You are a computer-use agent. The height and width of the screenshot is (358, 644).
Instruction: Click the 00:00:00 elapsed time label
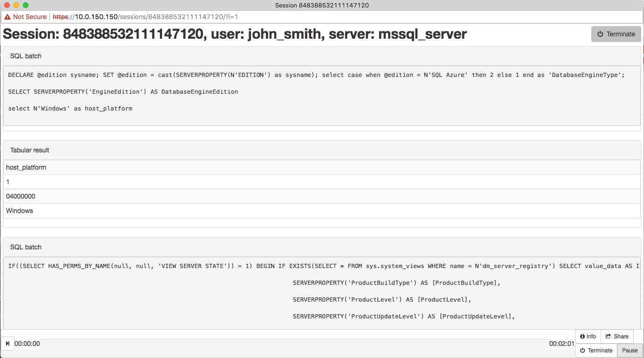27,344
